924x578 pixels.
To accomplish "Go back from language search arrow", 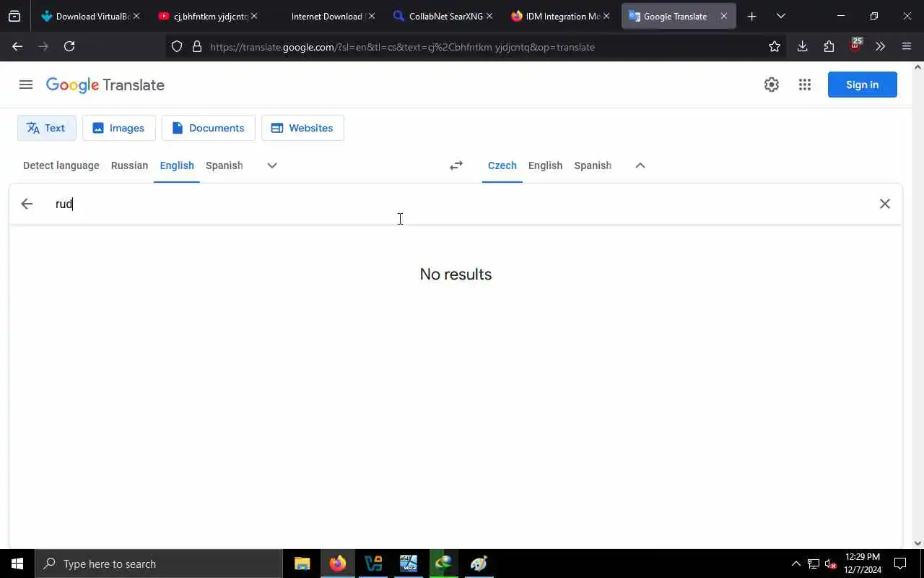I will click(27, 204).
